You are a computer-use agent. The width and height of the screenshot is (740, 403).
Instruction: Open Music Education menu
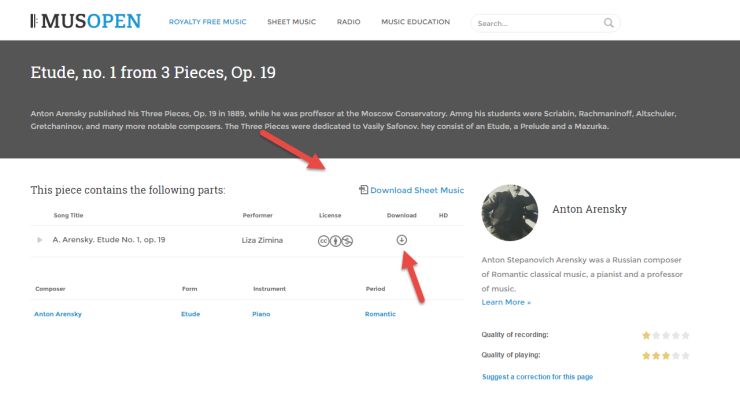[x=415, y=22]
